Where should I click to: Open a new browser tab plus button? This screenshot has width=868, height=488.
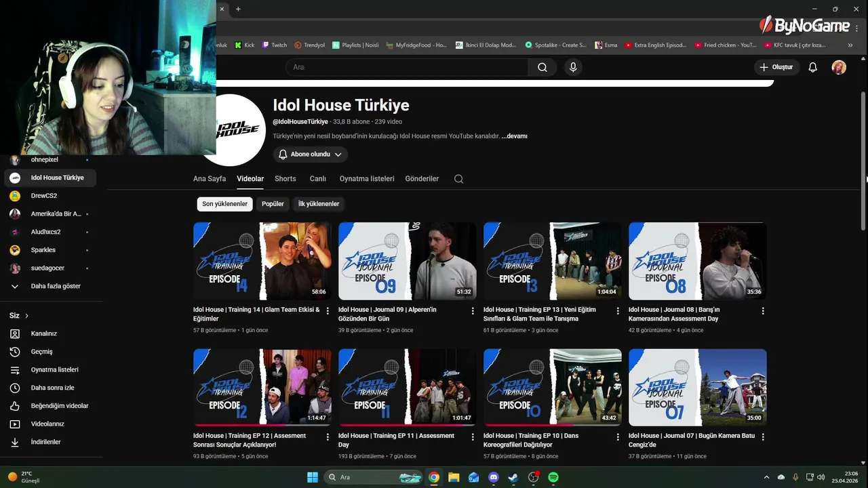(x=238, y=9)
